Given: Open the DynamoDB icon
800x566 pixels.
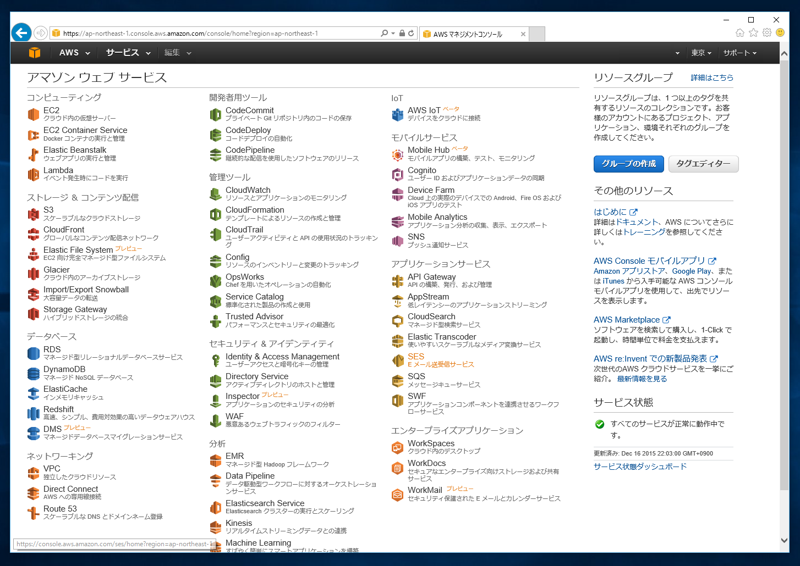Looking at the screenshot, I should [33, 374].
